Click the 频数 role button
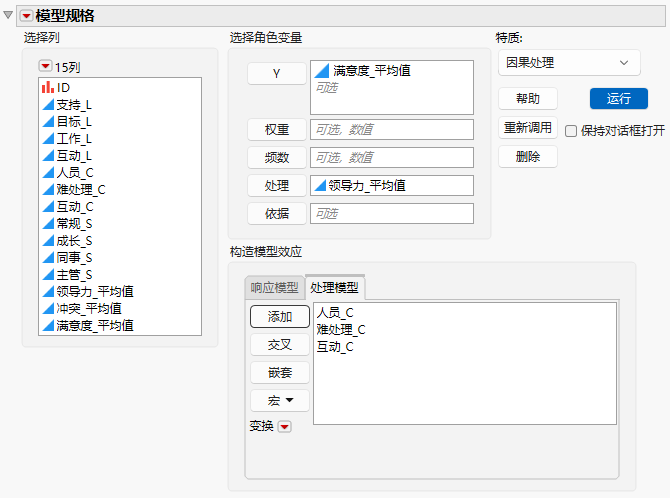670x498 pixels. coord(277,158)
